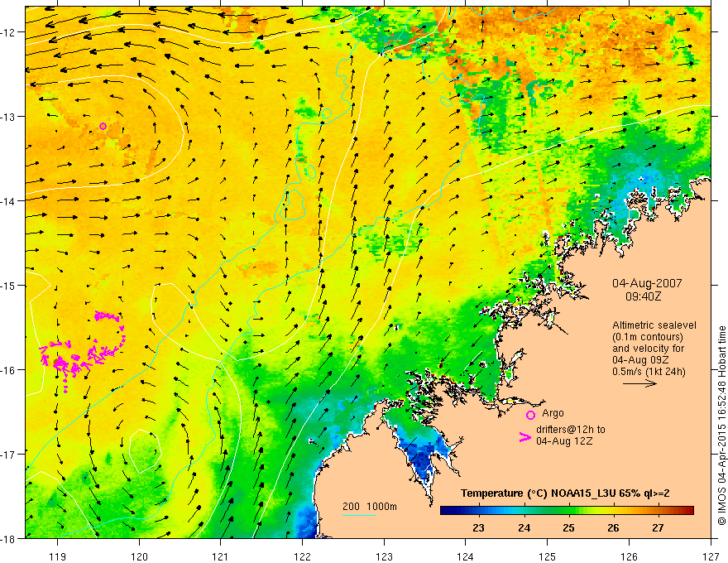This screenshot has width=728, height=563.
Task: Click the 'and velocity for' text
Action: tap(648, 349)
